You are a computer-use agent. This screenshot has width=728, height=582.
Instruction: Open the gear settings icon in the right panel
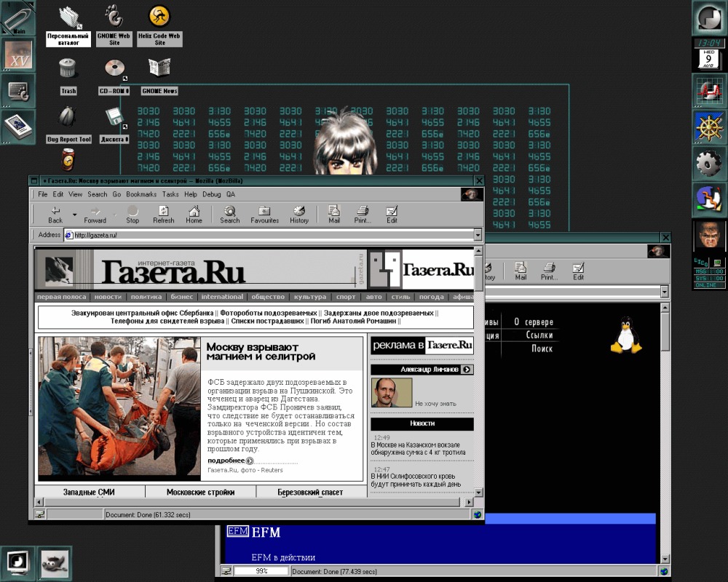point(709,163)
